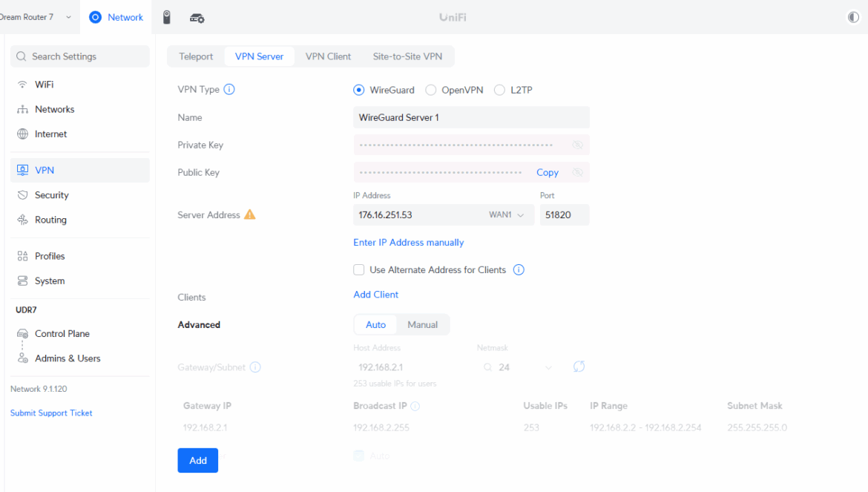Open the Network application icon
The height and width of the screenshot is (492, 868).
tap(95, 17)
